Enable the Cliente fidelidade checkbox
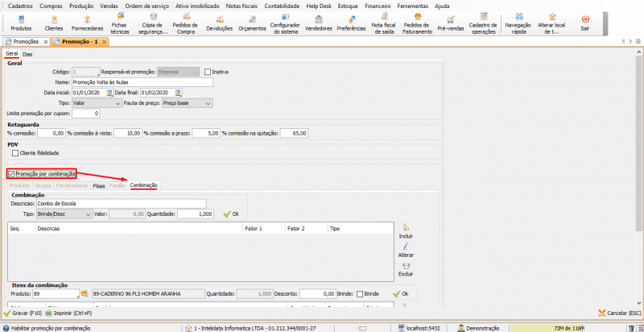Image resolution: width=644 pixels, height=332 pixels. (x=15, y=153)
